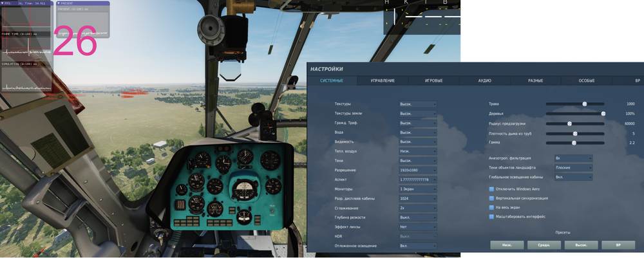Screen dimensions: 644x258
Task: Open the Аспект ratio dropdown
Action: click(x=418, y=180)
